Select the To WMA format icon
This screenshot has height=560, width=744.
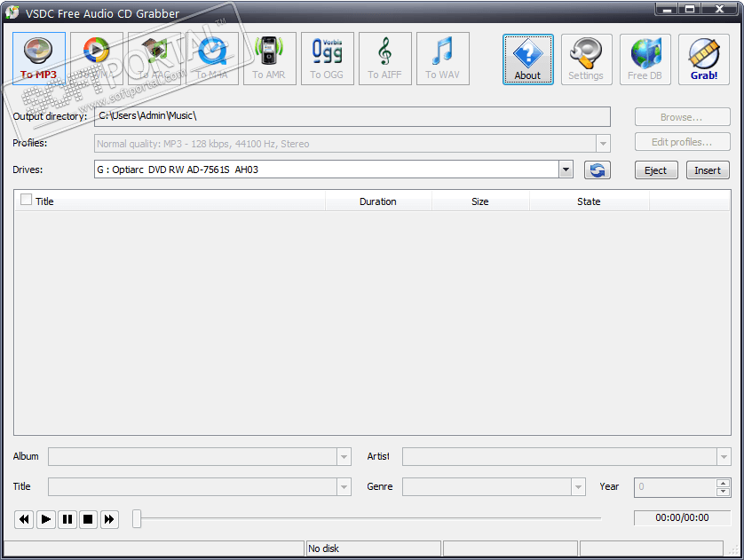pos(97,59)
